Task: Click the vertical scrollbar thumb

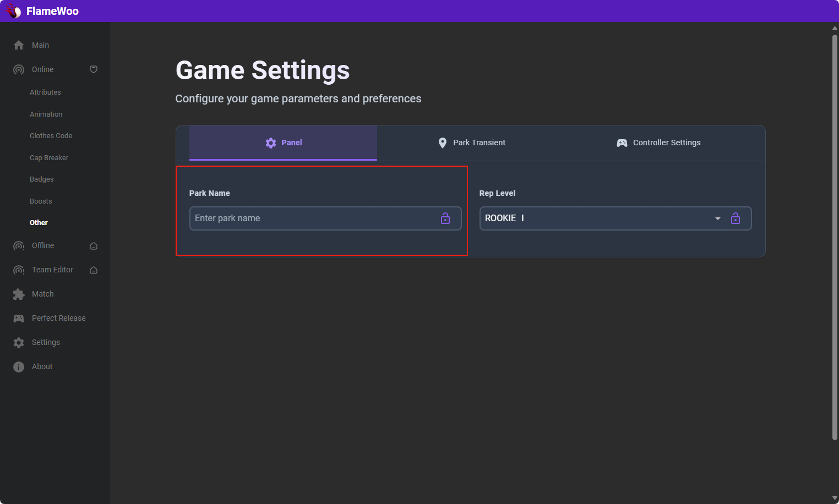Action: [x=835, y=237]
